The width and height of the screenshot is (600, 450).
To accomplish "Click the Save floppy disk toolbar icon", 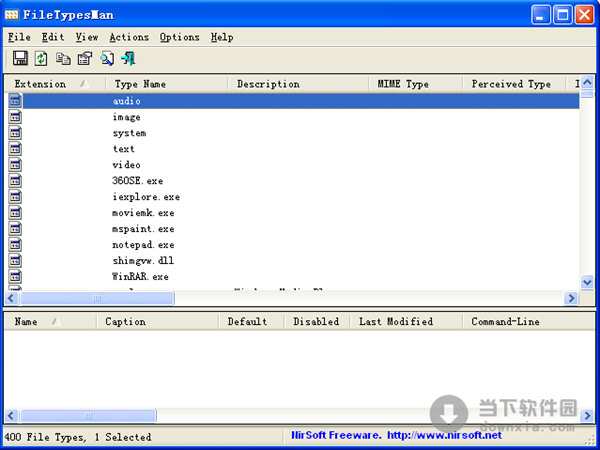I will (20, 59).
